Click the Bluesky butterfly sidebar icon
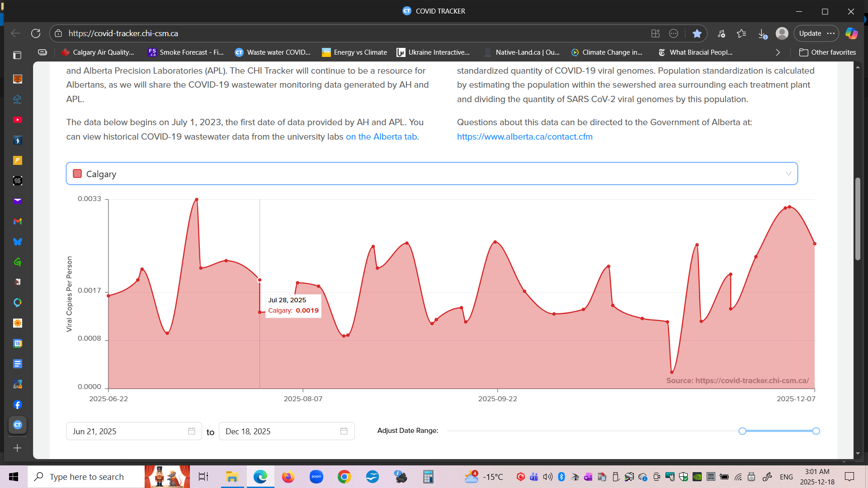The height and width of the screenshot is (488, 868). tap(18, 242)
